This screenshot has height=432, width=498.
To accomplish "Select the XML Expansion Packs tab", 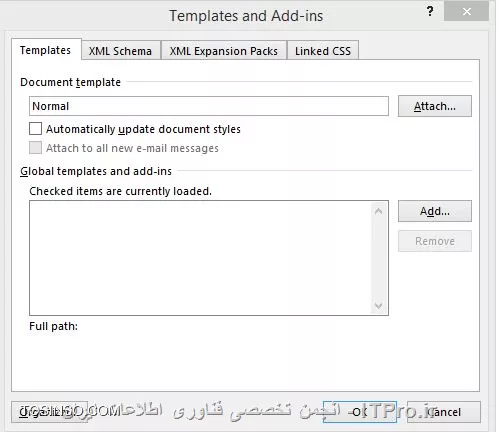I will point(223,51).
